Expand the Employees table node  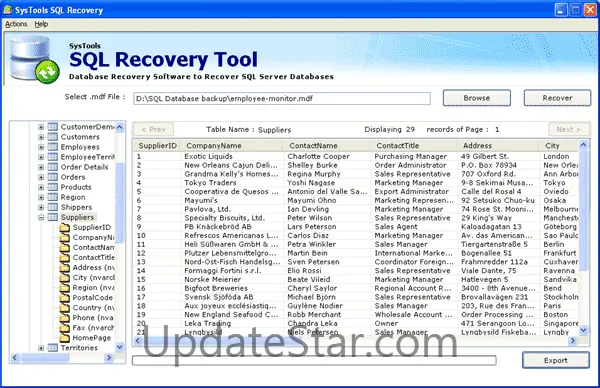pyautogui.click(x=41, y=147)
